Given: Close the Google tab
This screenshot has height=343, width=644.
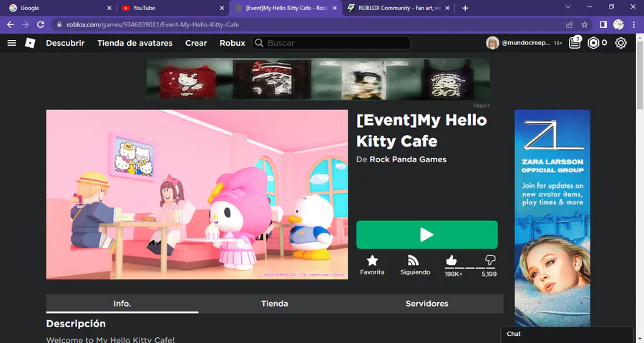Looking at the screenshot, I should [109, 8].
